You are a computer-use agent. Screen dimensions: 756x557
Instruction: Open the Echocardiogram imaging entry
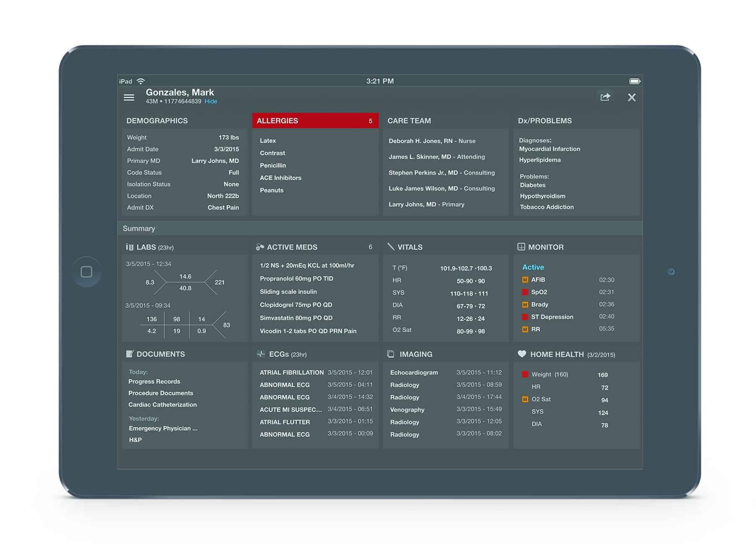(414, 373)
